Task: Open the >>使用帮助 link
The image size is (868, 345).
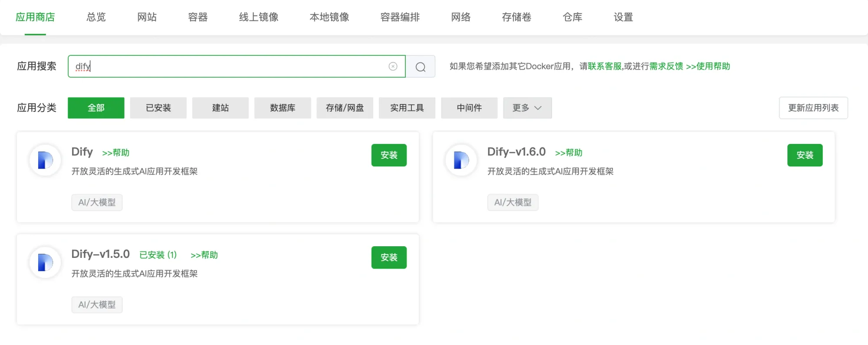Action: pyautogui.click(x=708, y=66)
